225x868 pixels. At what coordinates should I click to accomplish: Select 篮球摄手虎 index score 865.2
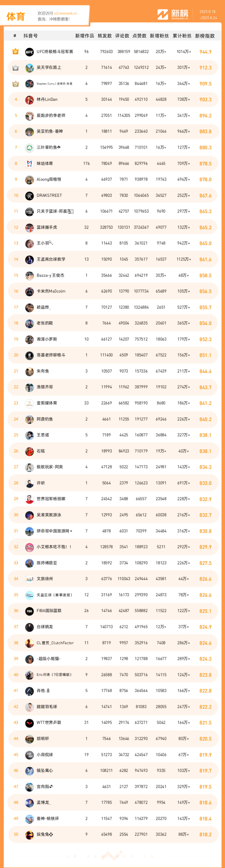tap(205, 227)
